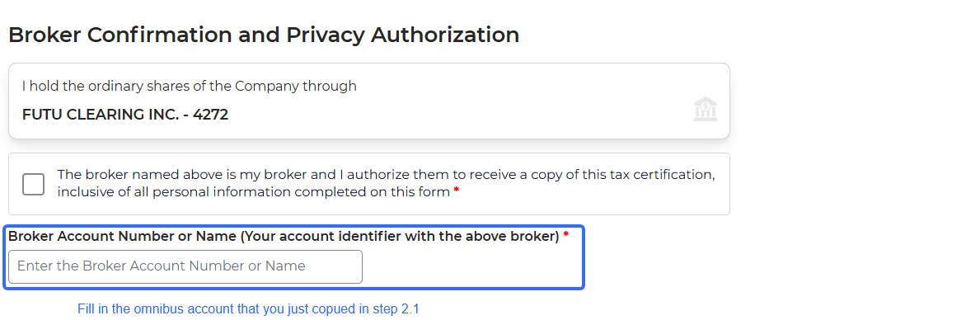Click the blue 'Fill in the omnibus account' note

[x=248, y=308]
